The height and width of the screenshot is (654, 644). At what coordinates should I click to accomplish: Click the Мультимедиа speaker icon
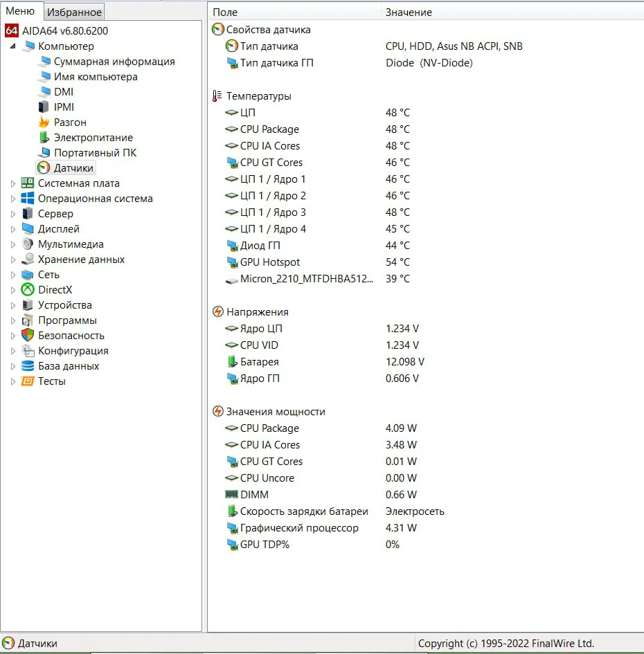click(28, 244)
